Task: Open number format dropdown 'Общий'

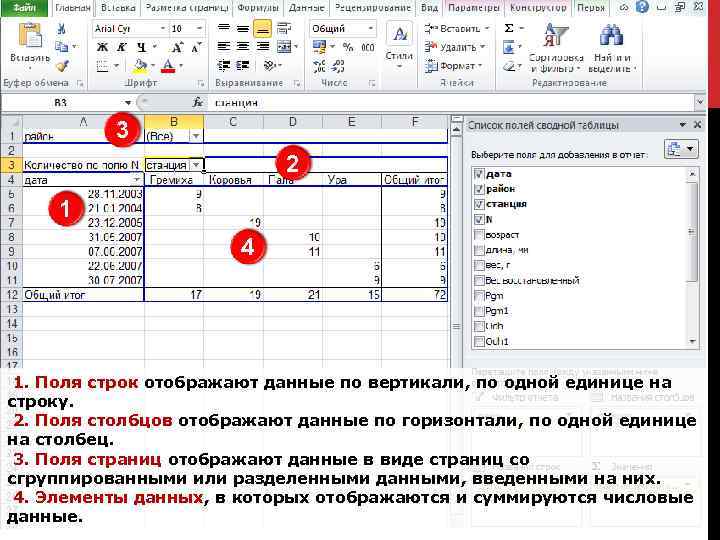Action: point(370,29)
